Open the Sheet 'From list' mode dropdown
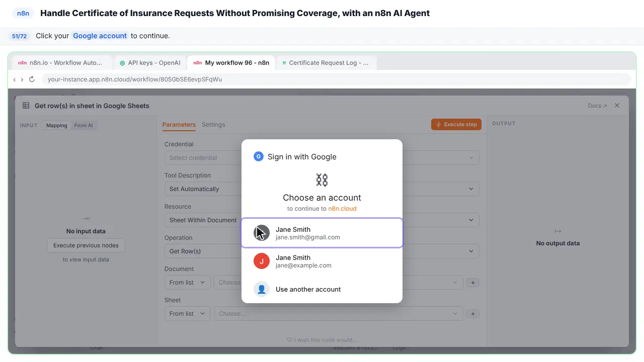 click(187, 314)
